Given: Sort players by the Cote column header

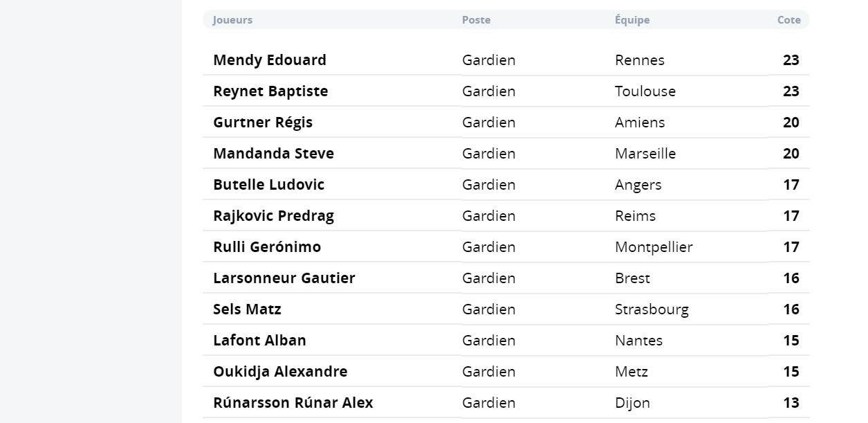Looking at the screenshot, I should pos(788,20).
